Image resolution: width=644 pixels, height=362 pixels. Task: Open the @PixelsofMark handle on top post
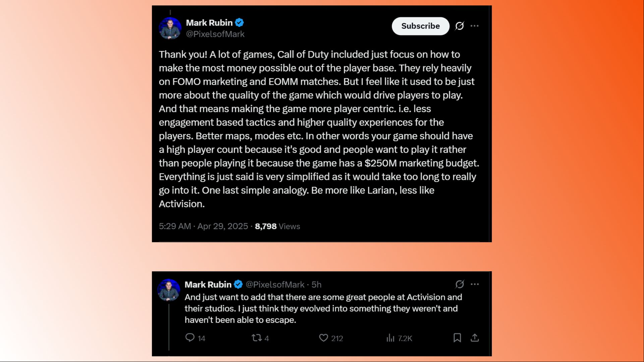pos(215,34)
